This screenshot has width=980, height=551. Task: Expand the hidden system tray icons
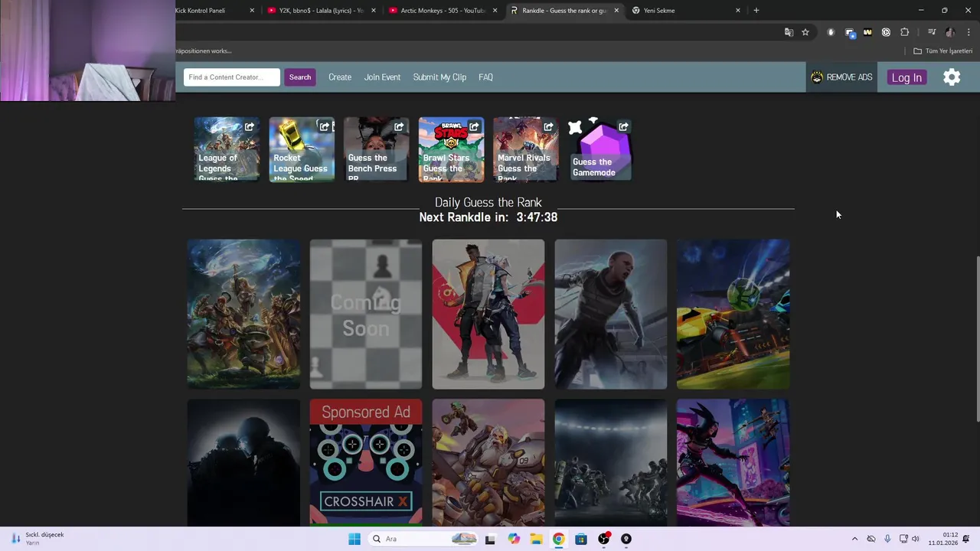[x=854, y=539]
